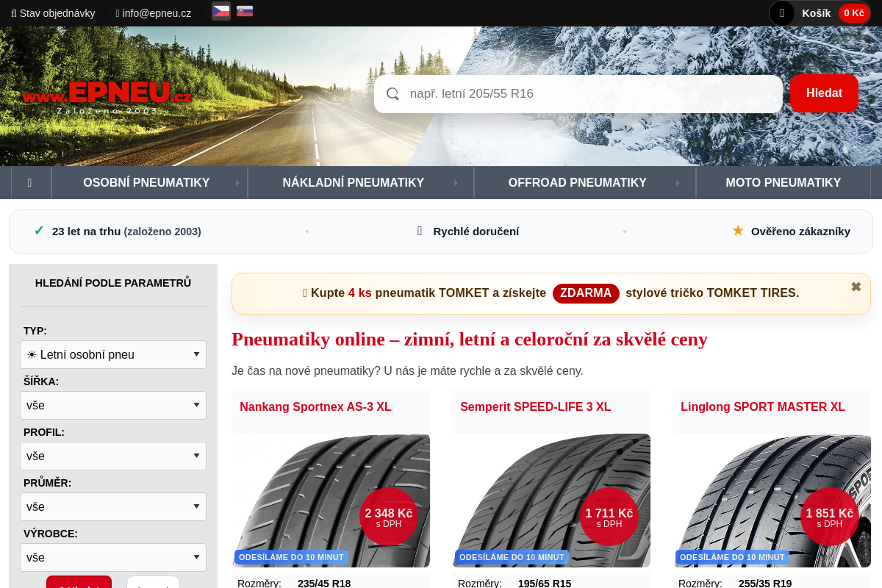The width and height of the screenshot is (882, 588).
Task: Click the ZDARMA badge in the promo banner
Action: (x=586, y=293)
